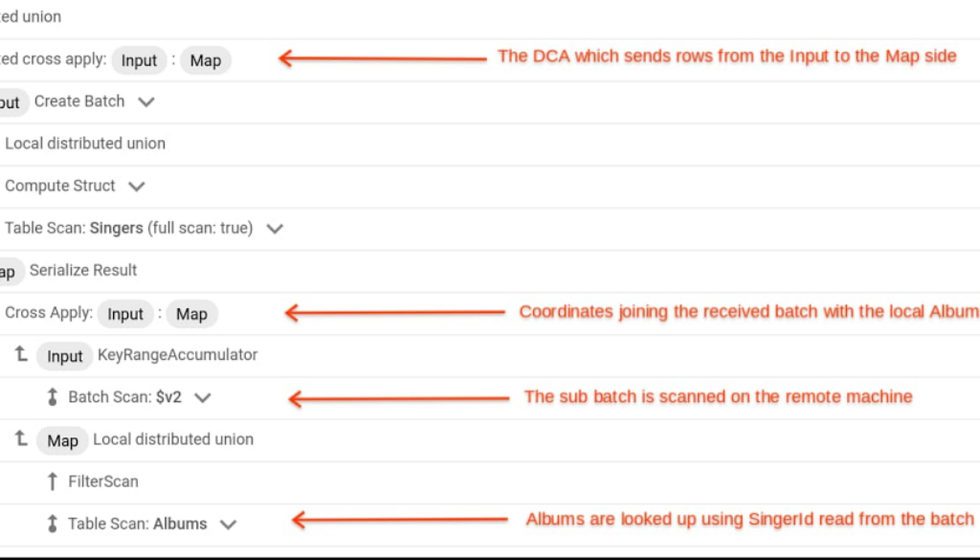Click the Input chip beside KeyRangeAccumulator
980x560 pixels.
[65, 356]
